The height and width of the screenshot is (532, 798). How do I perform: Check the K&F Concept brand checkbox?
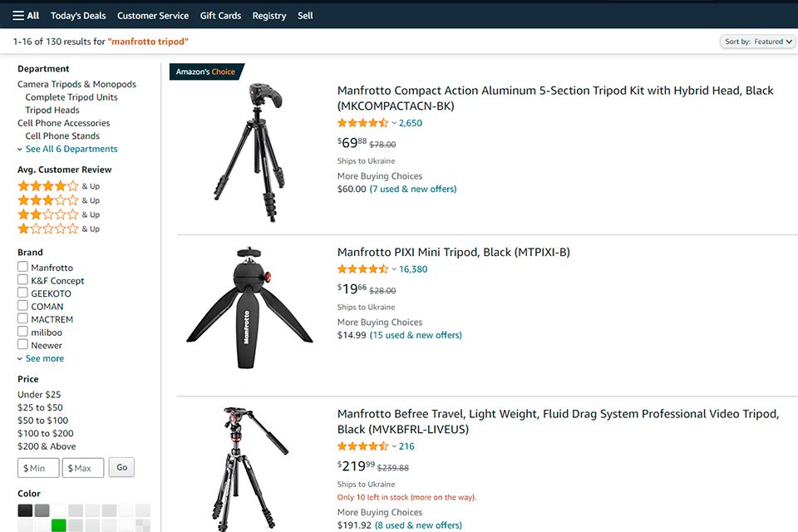click(22, 279)
